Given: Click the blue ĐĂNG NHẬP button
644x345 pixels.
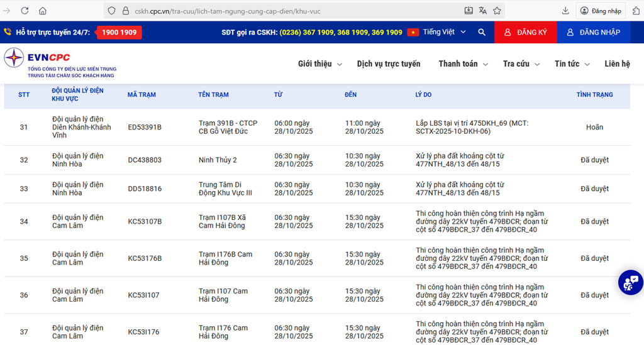Looking at the screenshot, I should coord(593,32).
